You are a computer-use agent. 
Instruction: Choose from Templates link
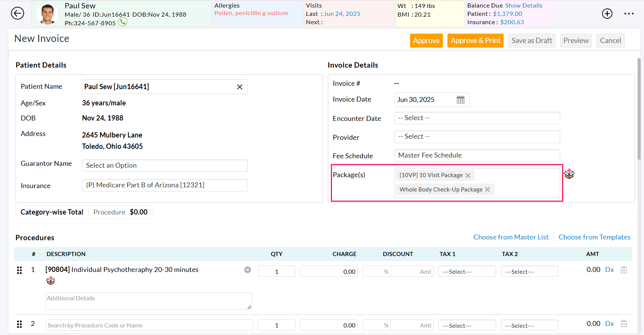(594, 237)
